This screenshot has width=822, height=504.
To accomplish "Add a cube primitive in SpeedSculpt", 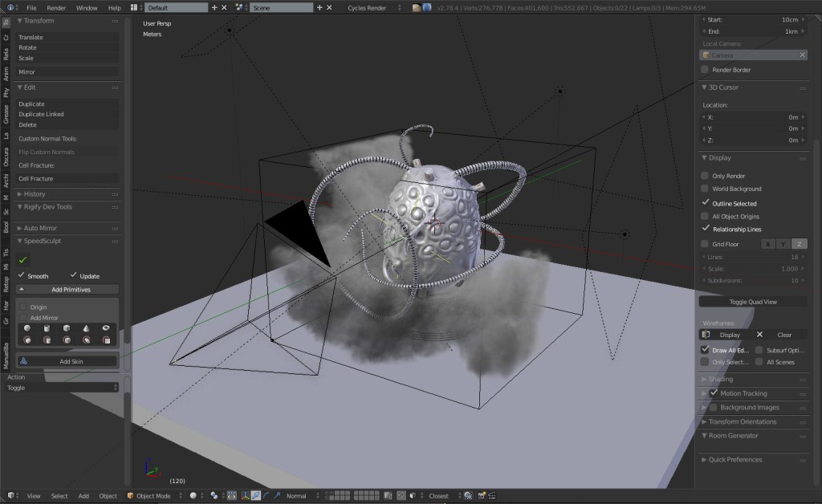I will click(x=67, y=328).
